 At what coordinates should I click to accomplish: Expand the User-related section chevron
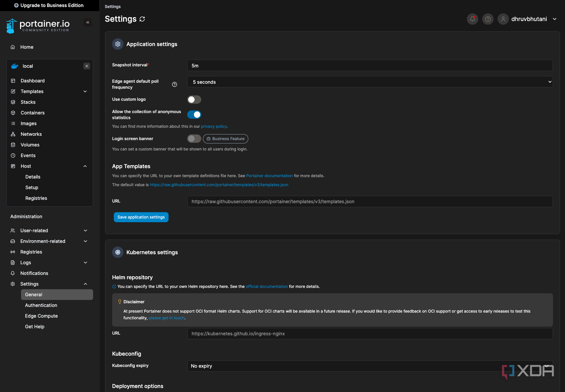pos(85,231)
